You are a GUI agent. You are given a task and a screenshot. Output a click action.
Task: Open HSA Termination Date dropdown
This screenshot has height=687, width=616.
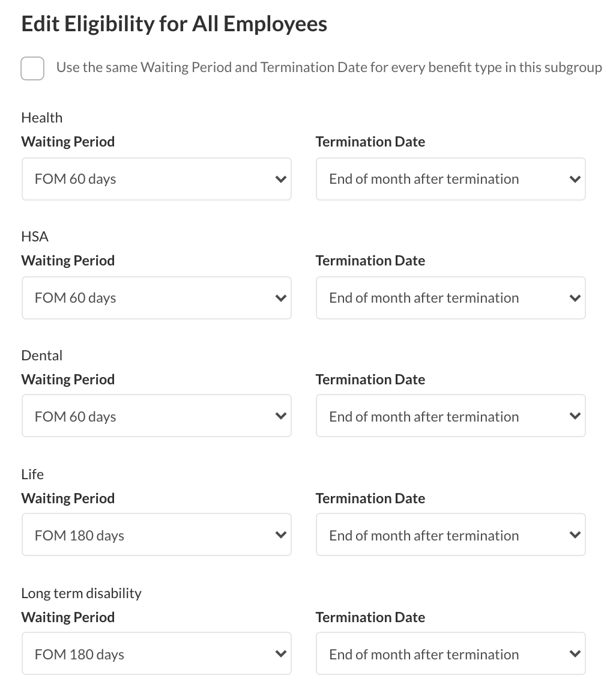(x=451, y=298)
